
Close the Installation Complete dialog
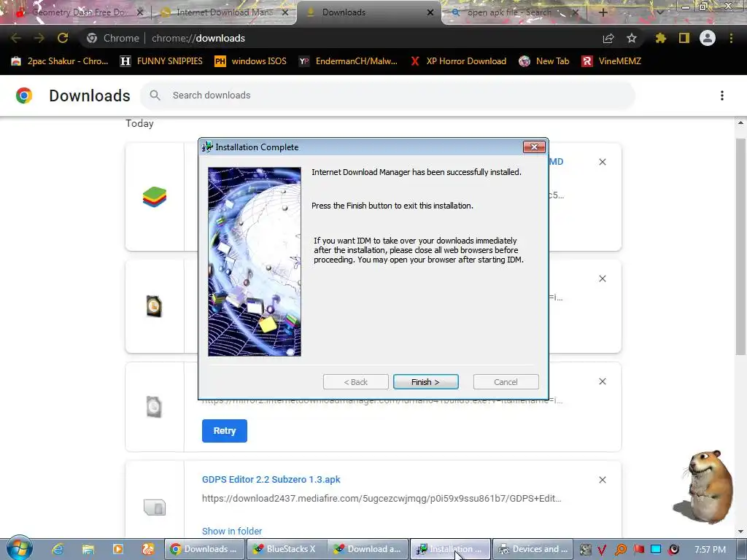point(534,147)
